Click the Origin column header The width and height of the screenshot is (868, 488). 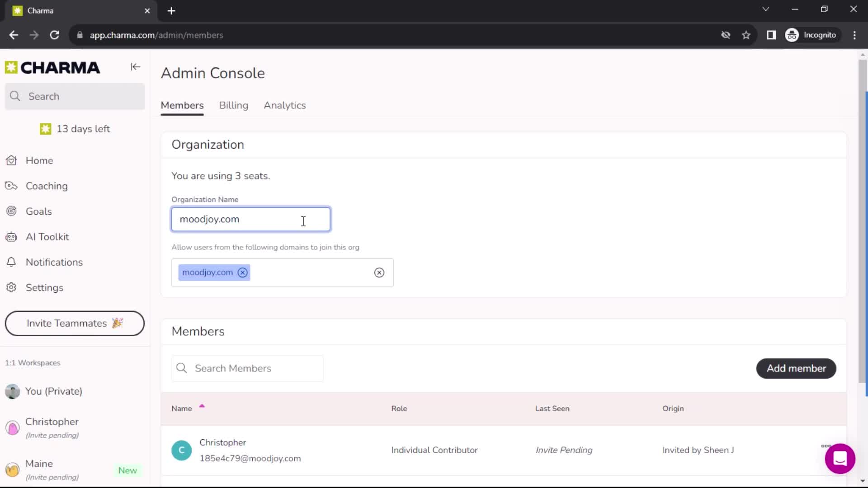pyautogui.click(x=673, y=408)
